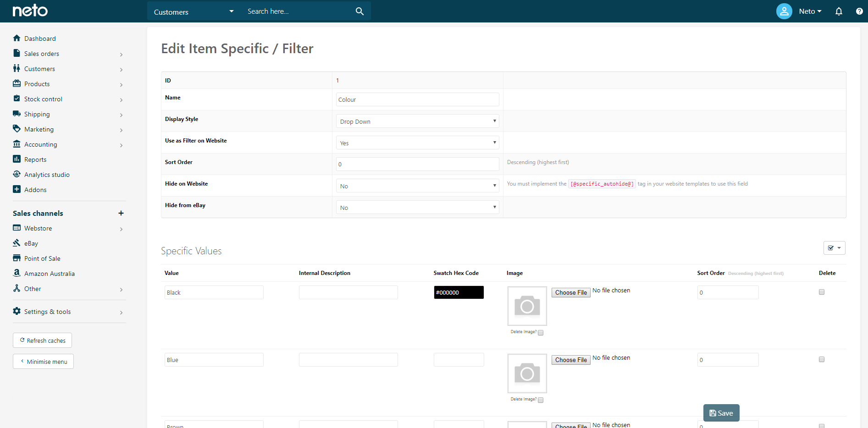Click the Name field containing Colour
The width and height of the screenshot is (868, 428).
coord(417,99)
